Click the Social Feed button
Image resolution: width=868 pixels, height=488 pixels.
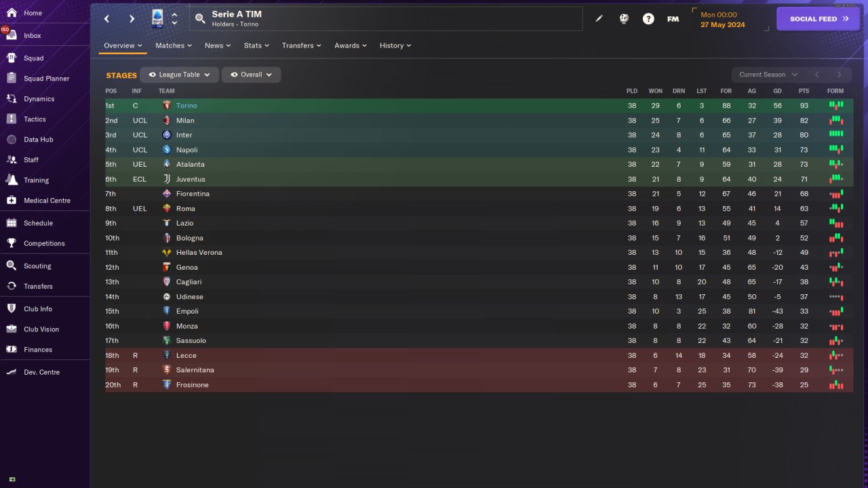click(x=818, y=19)
